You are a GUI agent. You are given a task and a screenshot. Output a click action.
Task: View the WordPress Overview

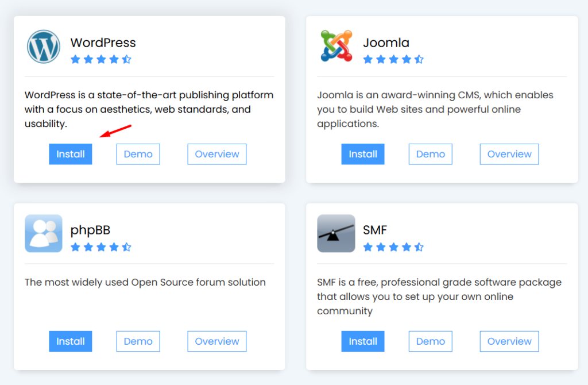[x=216, y=154]
